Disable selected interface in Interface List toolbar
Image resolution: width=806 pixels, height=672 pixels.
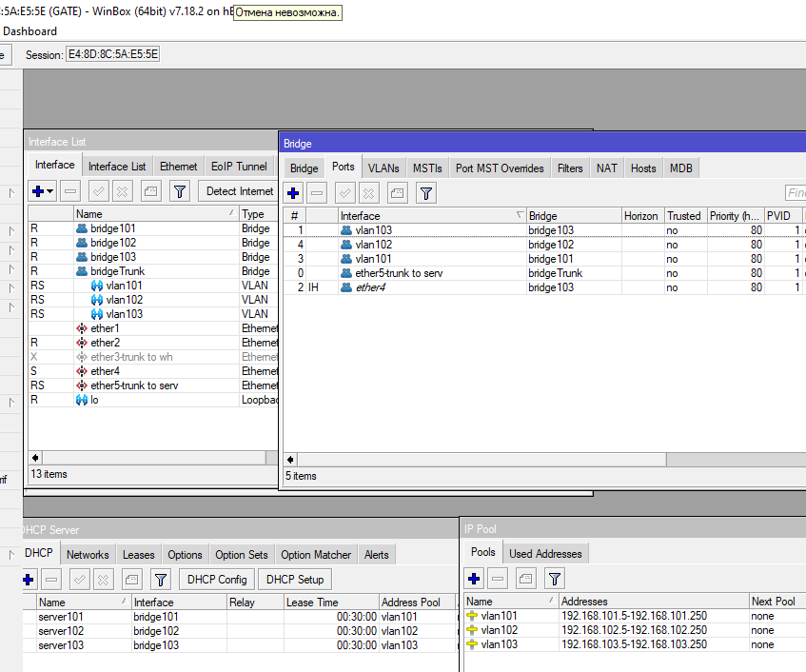[x=123, y=191]
